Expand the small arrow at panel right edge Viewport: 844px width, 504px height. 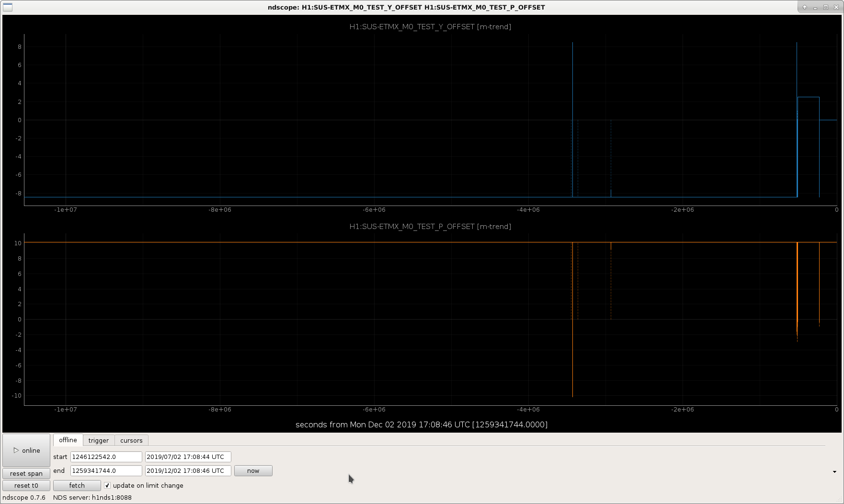coord(834,472)
